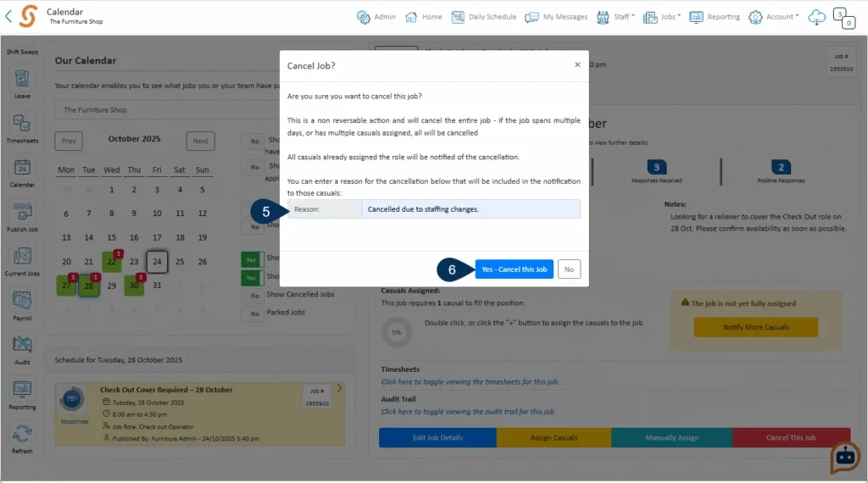Open Shift Swaps in the sidebar
868x483 pixels.
[22, 52]
